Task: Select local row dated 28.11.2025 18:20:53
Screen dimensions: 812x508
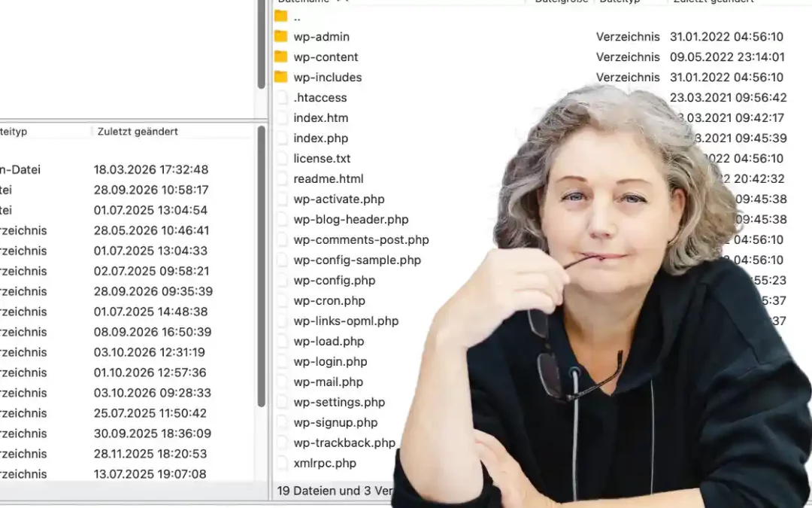Action: [x=150, y=454]
